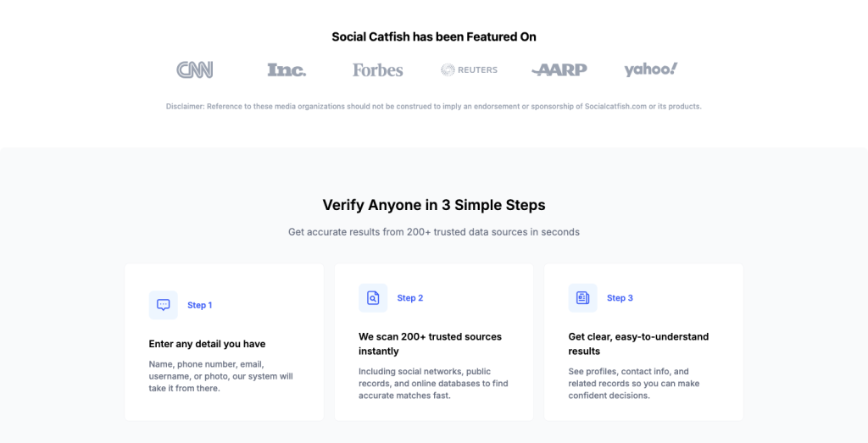
Task: Click the Forbes logo
Action: (x=378, y=69)
